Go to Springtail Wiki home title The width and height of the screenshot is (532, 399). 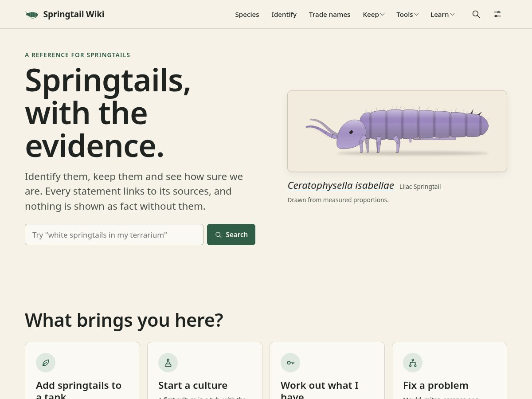74,14
